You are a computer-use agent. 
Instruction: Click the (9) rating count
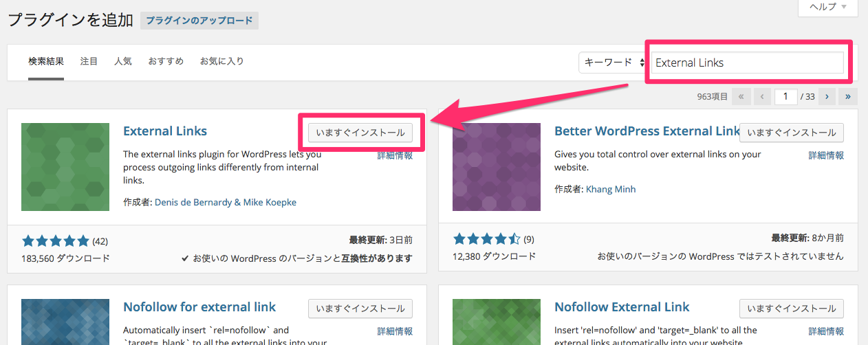pos(529,240)
